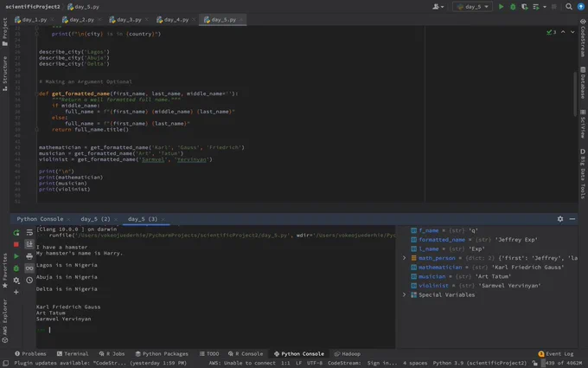Click the blue IDE update icon
588x368 pixels.
(581, 7)
